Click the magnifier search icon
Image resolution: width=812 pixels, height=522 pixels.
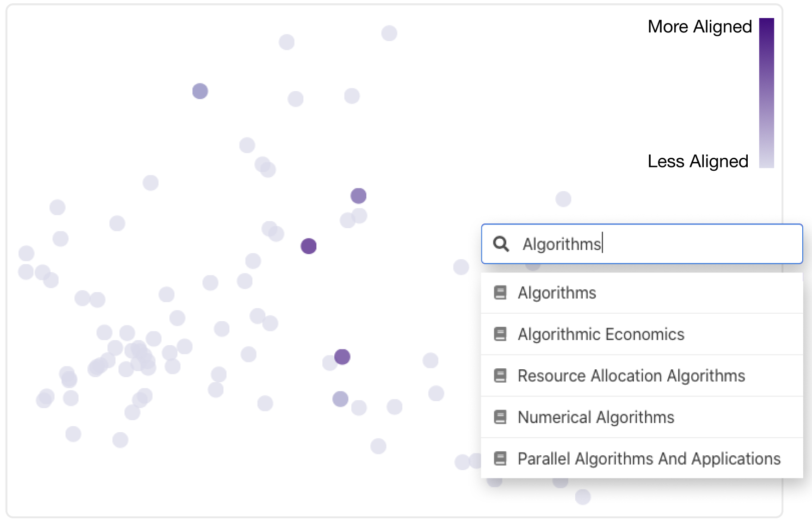501,244
